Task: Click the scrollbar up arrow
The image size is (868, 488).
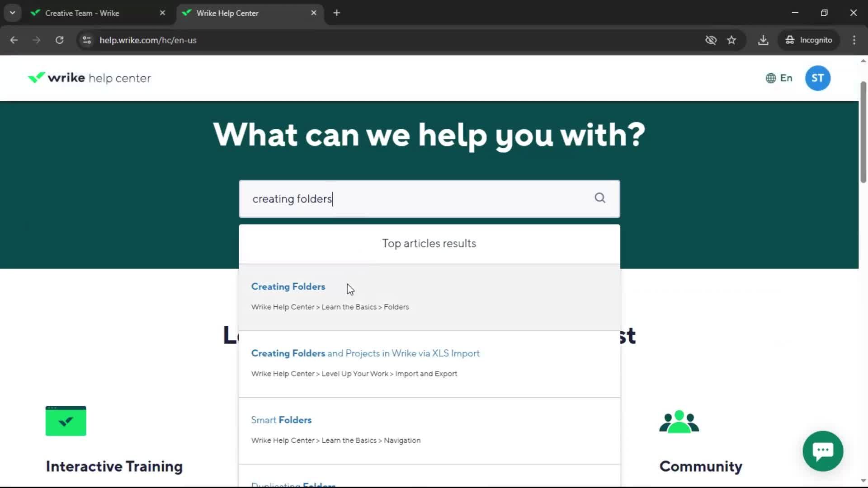Action: pyautogui.click(x=863, y=61)
